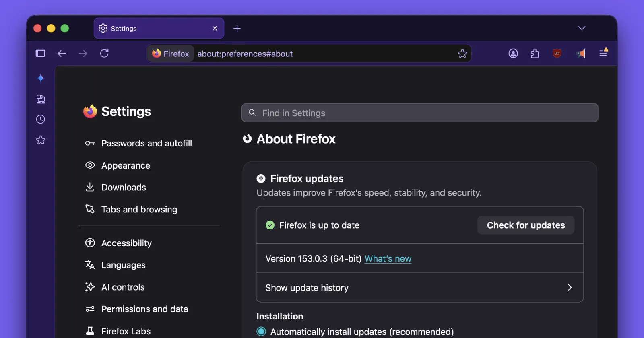Open Accessibility settings

118,243
